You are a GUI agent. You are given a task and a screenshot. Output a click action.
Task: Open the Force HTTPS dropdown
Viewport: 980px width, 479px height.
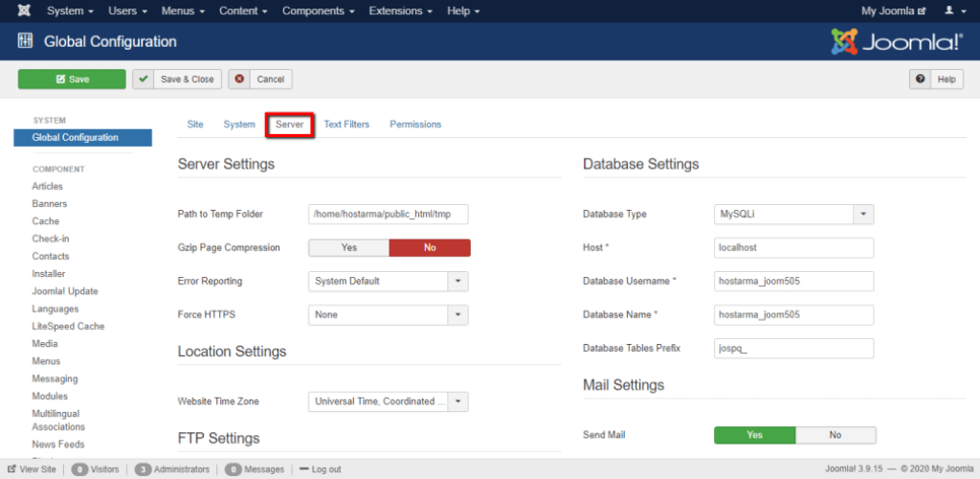(x=389, y=315)
